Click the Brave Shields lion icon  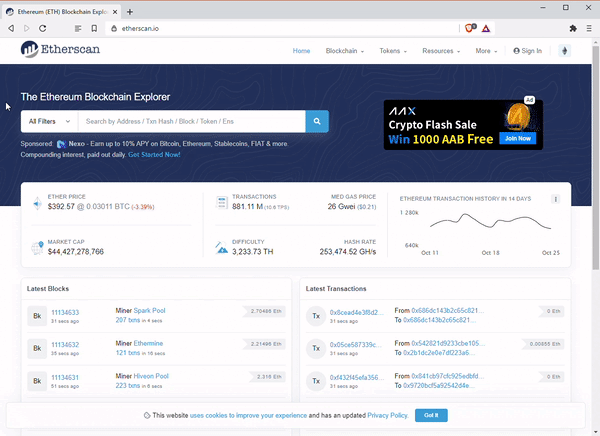(470, 28)
